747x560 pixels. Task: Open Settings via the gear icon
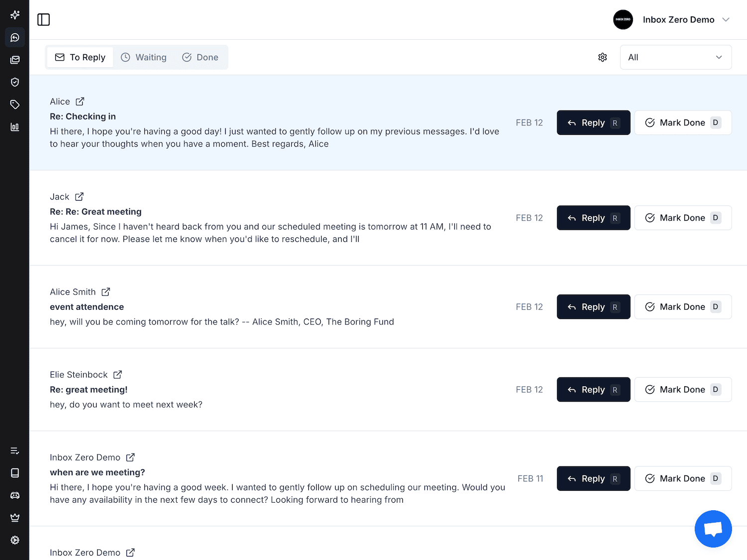pyautogui.click(x=15, y=540)
